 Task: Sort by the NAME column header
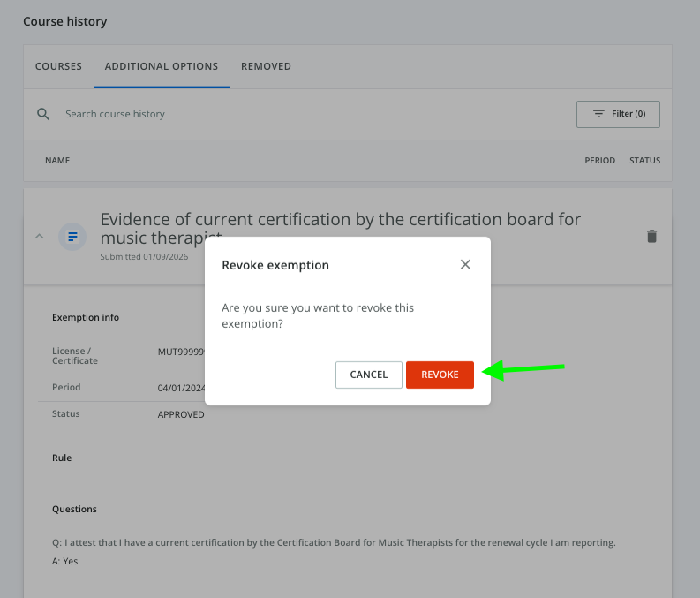point(57,161)
